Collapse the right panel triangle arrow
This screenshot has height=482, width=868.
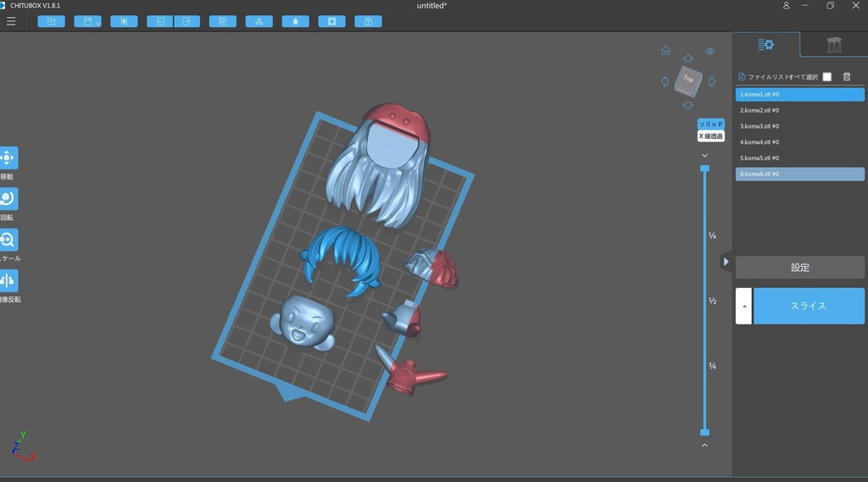[x=726, y=262]
